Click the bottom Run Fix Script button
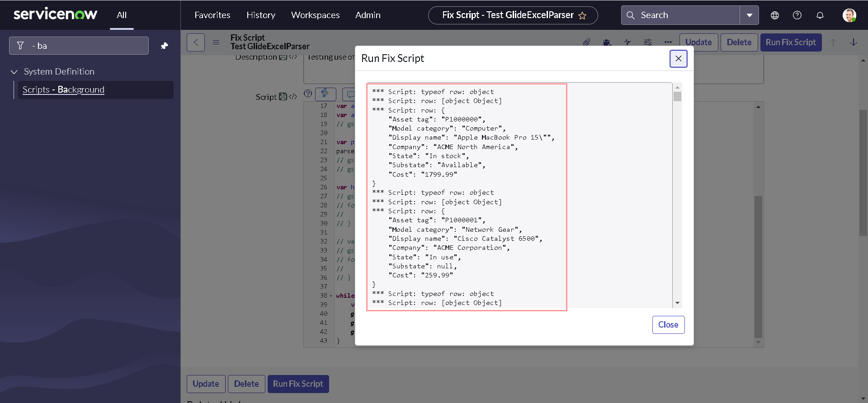 tap(298, 384)
